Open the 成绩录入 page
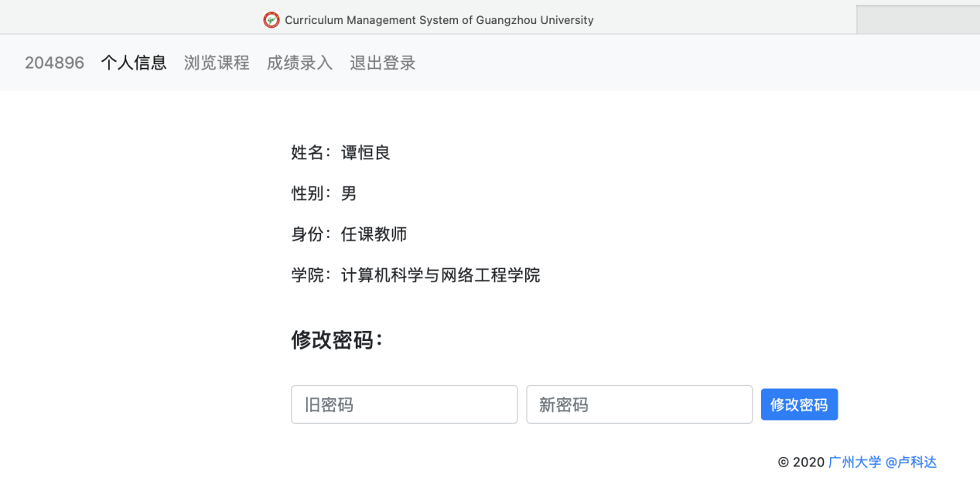Viewport: 980px width, 481px height. 299,63
